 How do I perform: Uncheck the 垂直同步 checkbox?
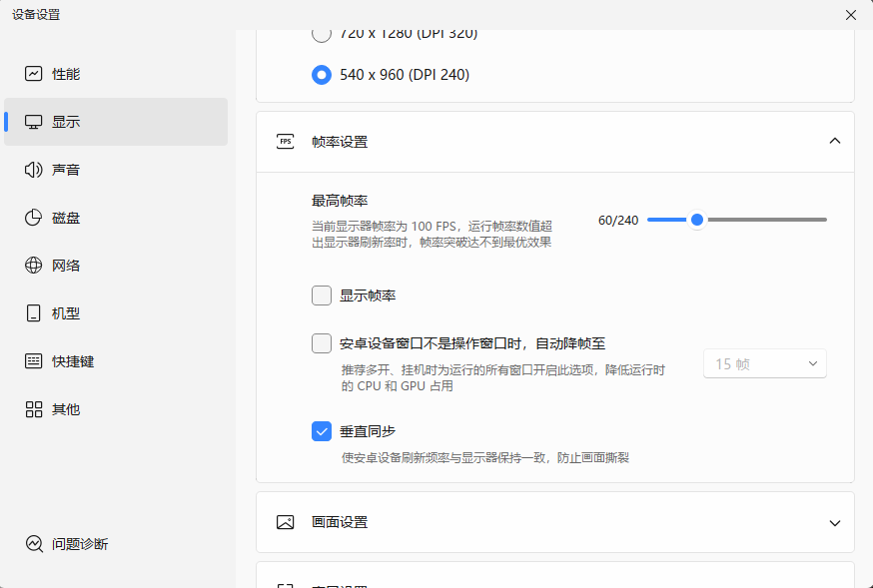click(322, 431)
